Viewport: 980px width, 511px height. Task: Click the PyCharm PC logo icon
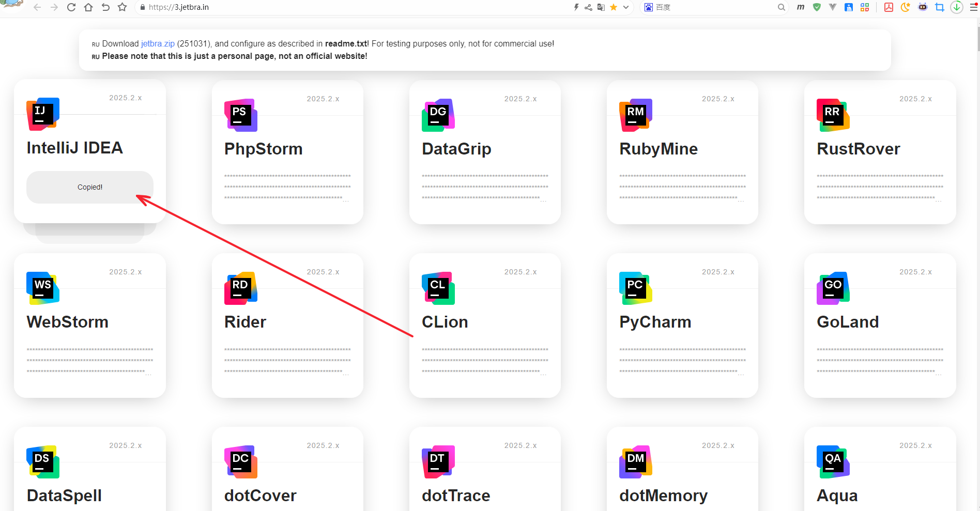click(x=635, y=288)
